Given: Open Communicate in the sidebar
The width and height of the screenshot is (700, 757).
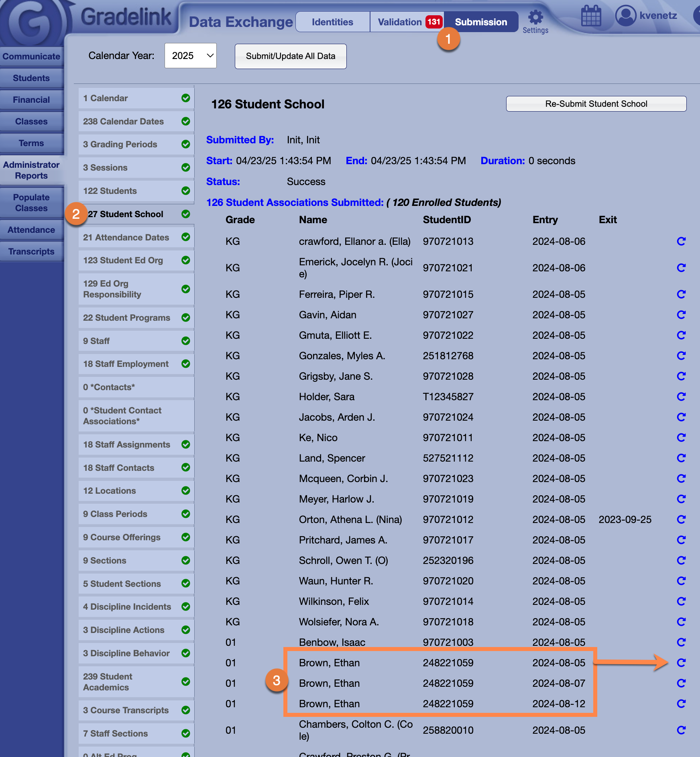Looking at the screenshot, I should tap(31, 57).
